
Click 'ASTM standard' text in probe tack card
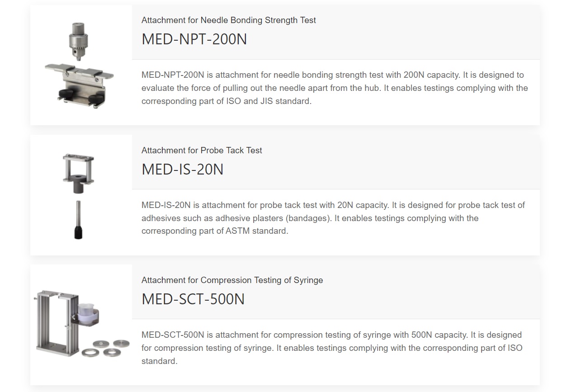(x=256, y=231)
